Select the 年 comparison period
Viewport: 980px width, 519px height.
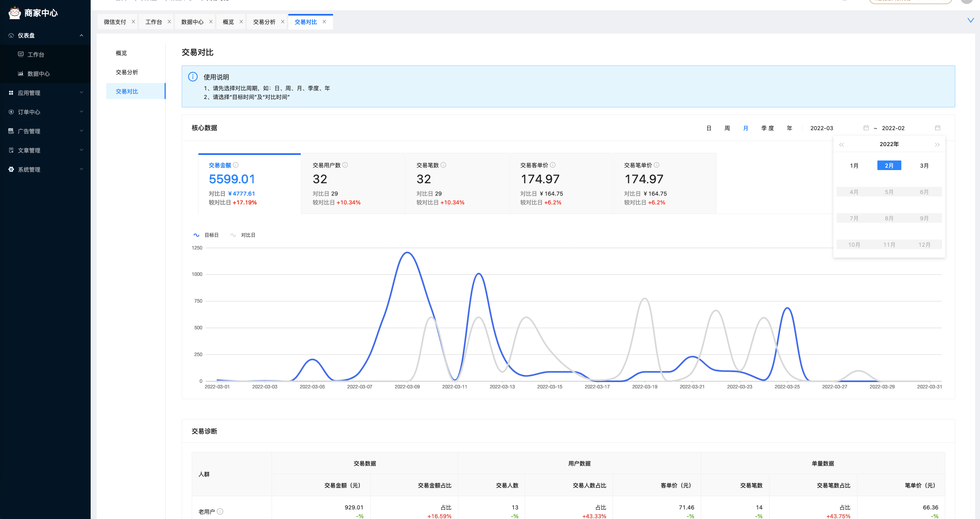(x=790, y=128)
